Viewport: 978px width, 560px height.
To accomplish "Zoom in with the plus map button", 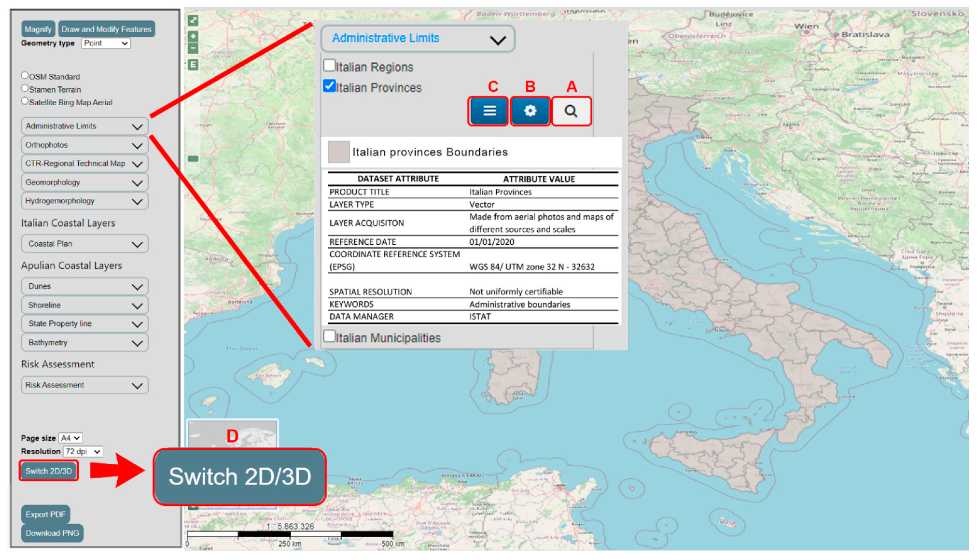I will (193, 37).
